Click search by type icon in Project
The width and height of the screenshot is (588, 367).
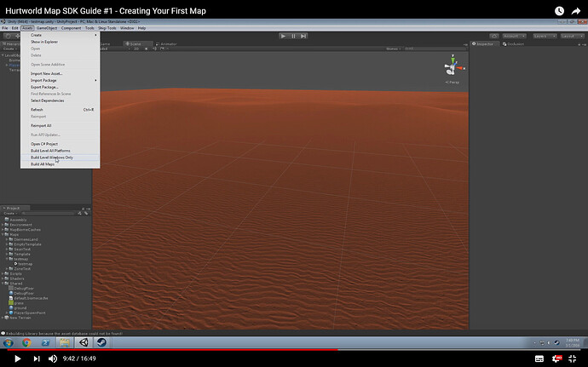click(x=79, y=213)
